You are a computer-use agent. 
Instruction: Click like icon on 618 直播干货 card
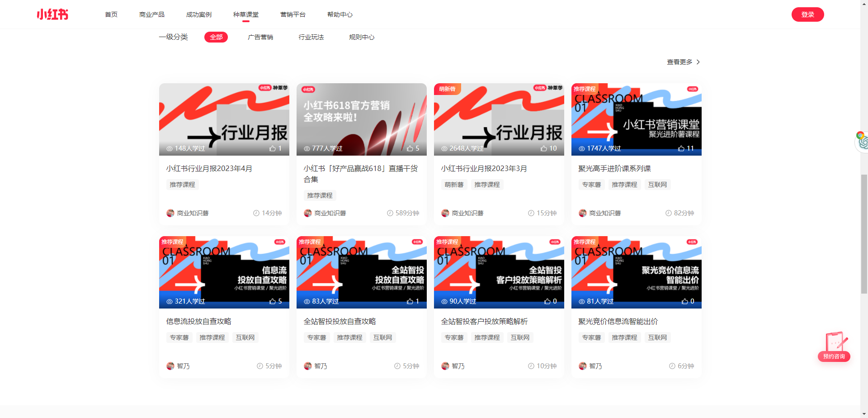(x=410, y=148)
